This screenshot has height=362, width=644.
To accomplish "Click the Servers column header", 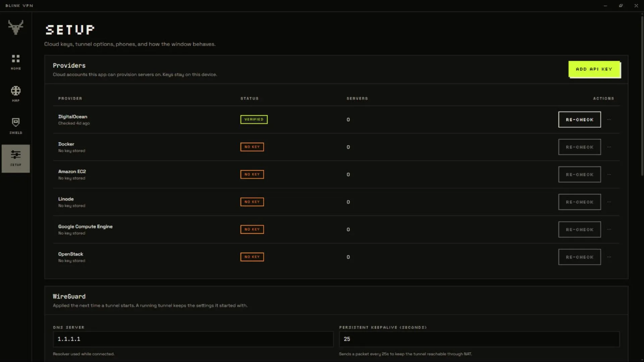I will tap(357, 99).
